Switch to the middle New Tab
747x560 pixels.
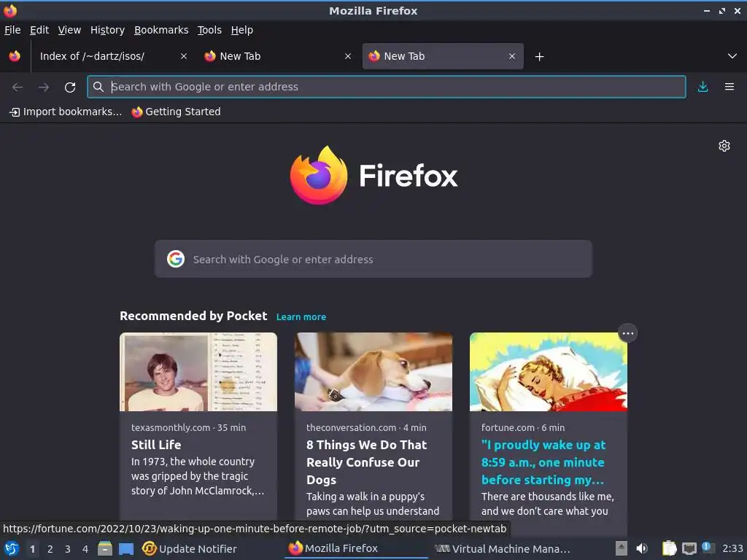(240, 56)
